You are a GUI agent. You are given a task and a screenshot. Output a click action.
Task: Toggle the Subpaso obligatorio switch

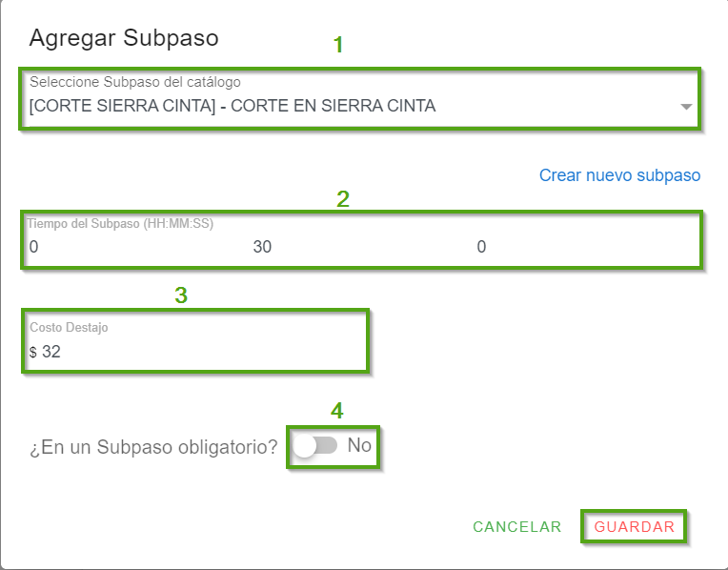[x=314, y=446]
